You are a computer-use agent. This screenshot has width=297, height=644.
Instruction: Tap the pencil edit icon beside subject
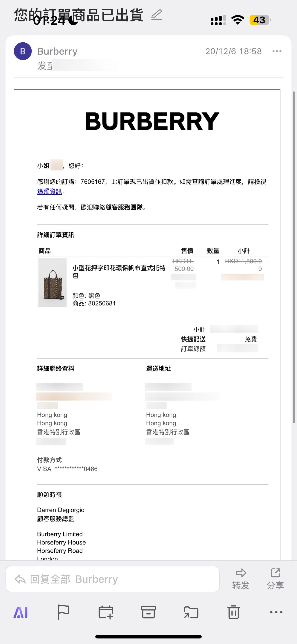coord(157,15)
